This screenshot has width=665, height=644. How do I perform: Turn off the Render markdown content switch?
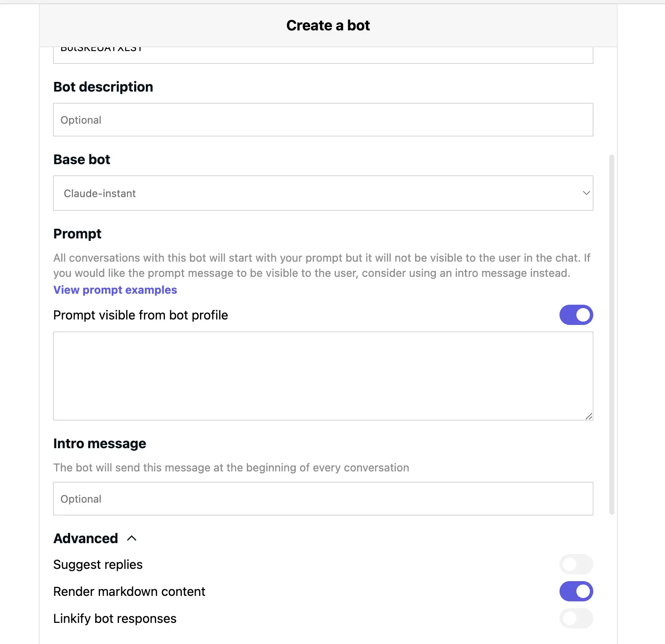(x=576, y=591)
